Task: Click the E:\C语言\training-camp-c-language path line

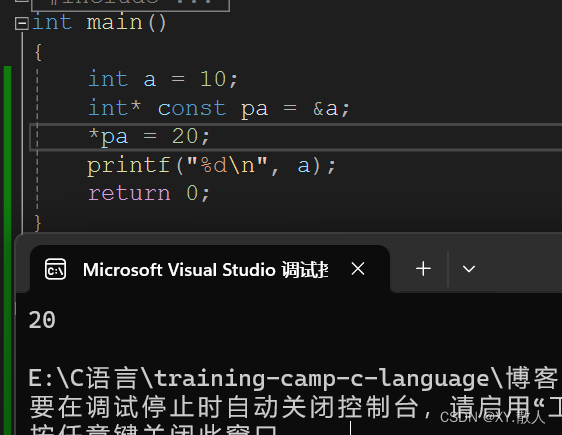Action: point(293,378)
